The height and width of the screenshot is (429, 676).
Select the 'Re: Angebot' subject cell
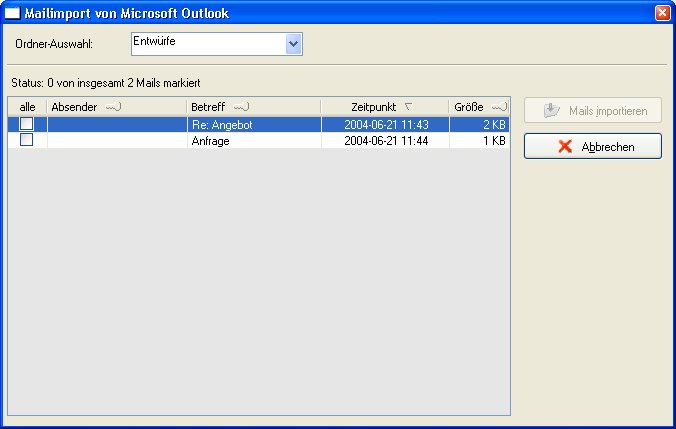coord(254,125)
